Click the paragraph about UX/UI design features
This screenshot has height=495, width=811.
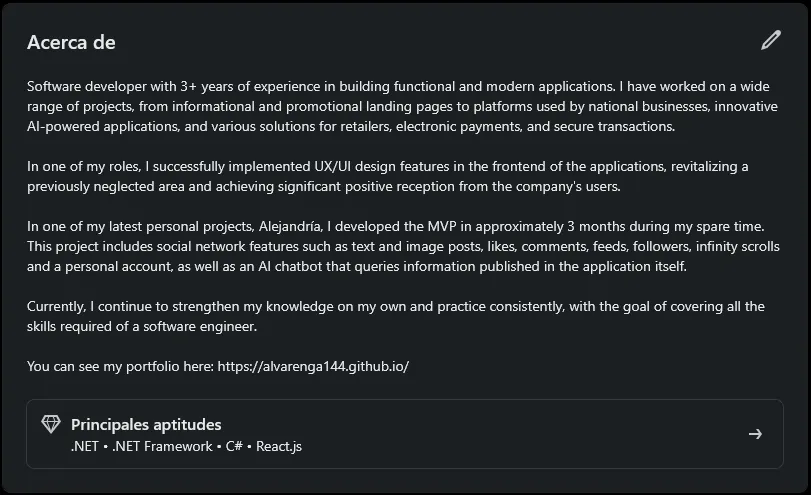[387, 176]
